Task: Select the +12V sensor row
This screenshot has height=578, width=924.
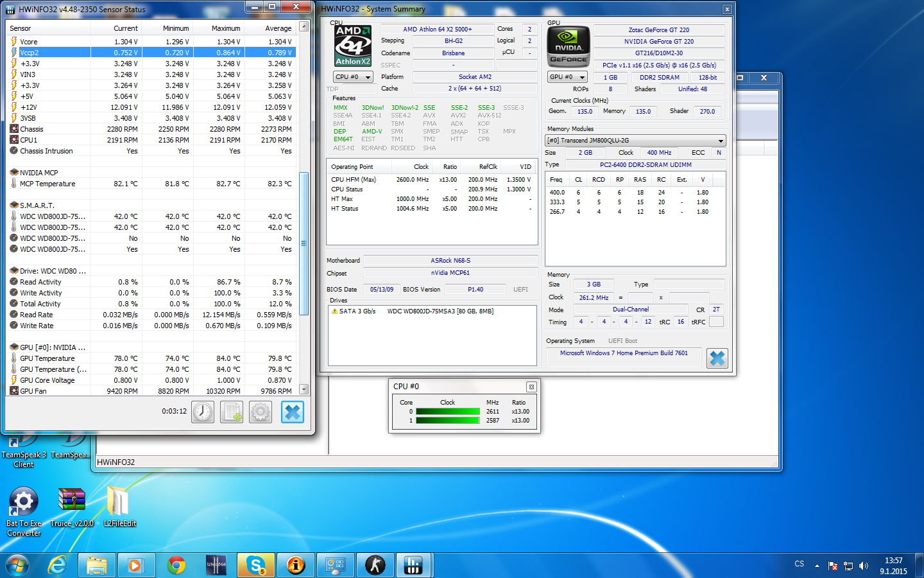Action: pos(151,107)
